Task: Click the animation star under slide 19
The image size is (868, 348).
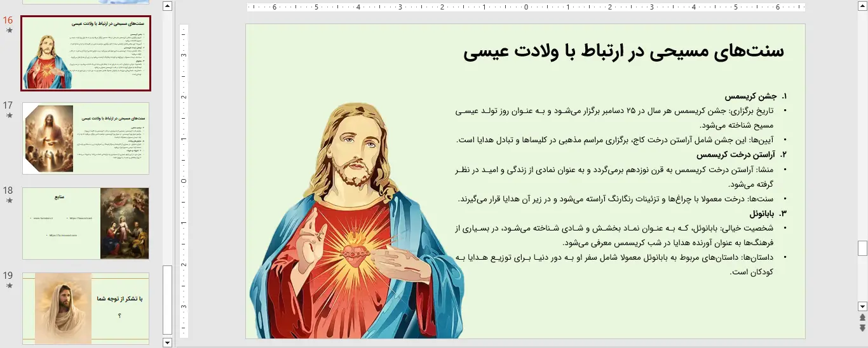Action: [9, 286]
